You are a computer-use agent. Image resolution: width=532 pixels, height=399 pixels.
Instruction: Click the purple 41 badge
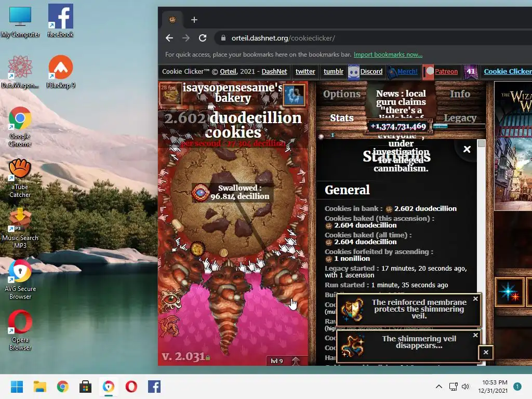coord(471,72)
